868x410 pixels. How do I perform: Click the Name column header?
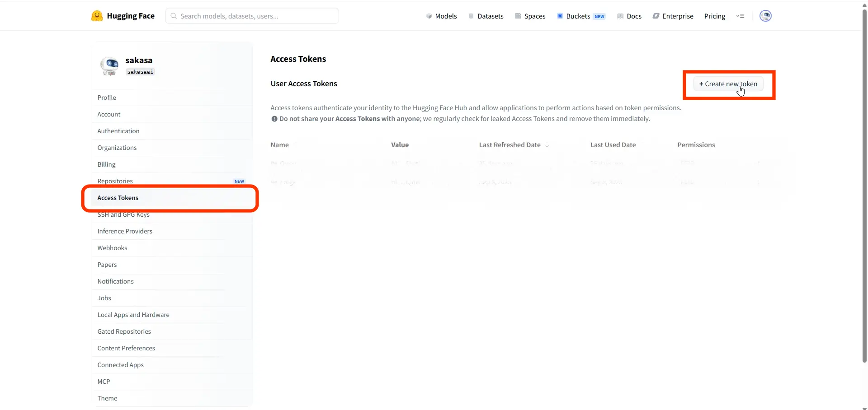(280, 145)
